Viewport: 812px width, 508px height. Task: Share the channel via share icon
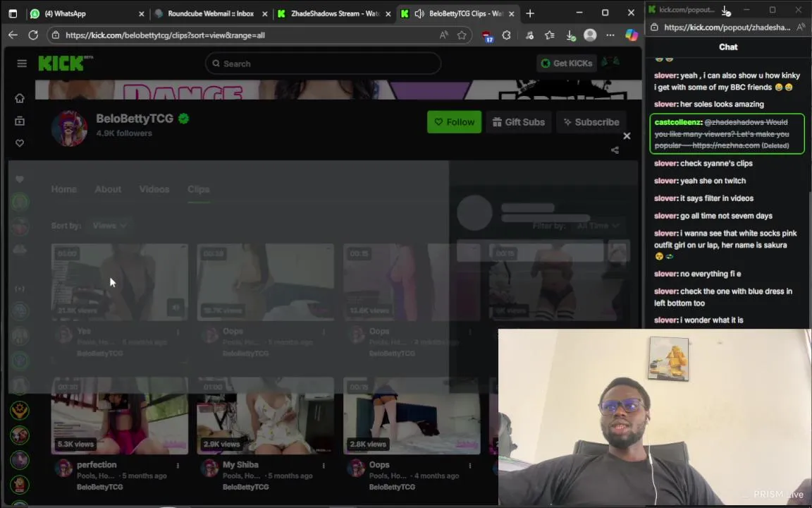tap(615, 150)
